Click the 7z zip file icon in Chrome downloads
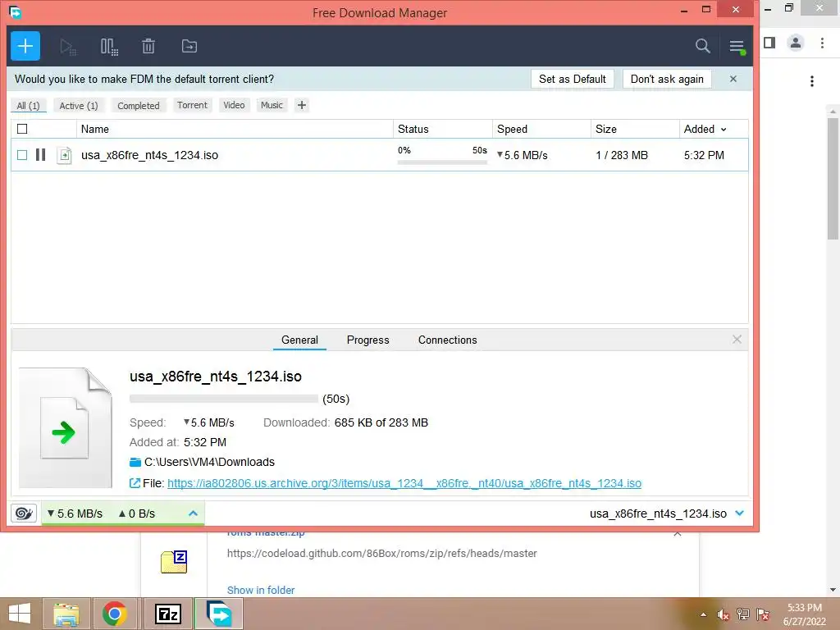Screen dimensions: 840x630 coord(174,561)
